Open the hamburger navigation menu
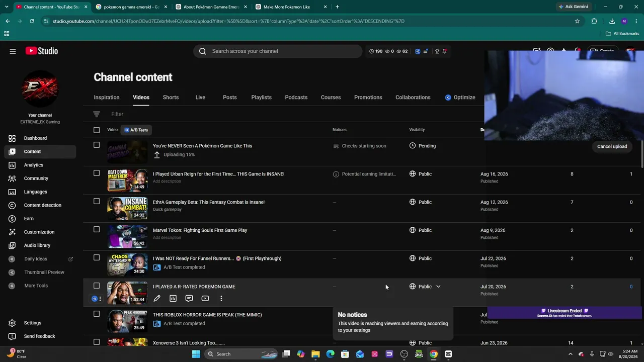The image size is (644, 362). 13,51
